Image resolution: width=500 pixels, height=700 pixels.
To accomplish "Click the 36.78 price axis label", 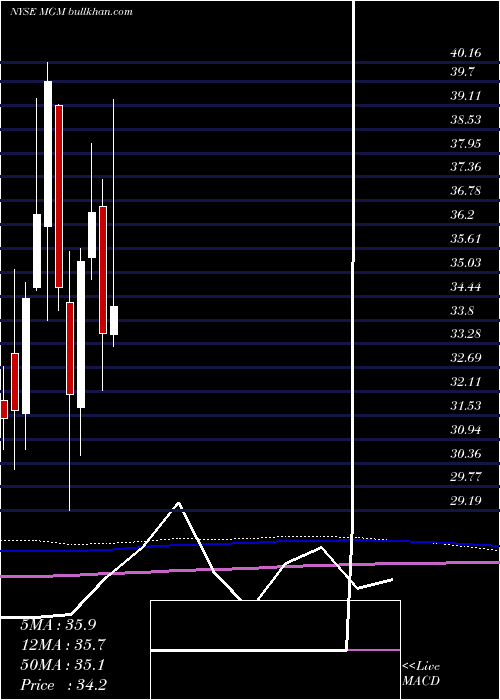I will tap(466, 191).
